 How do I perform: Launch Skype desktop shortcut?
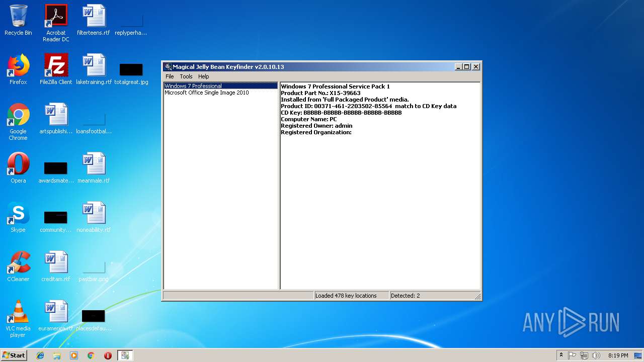(18, 217)
